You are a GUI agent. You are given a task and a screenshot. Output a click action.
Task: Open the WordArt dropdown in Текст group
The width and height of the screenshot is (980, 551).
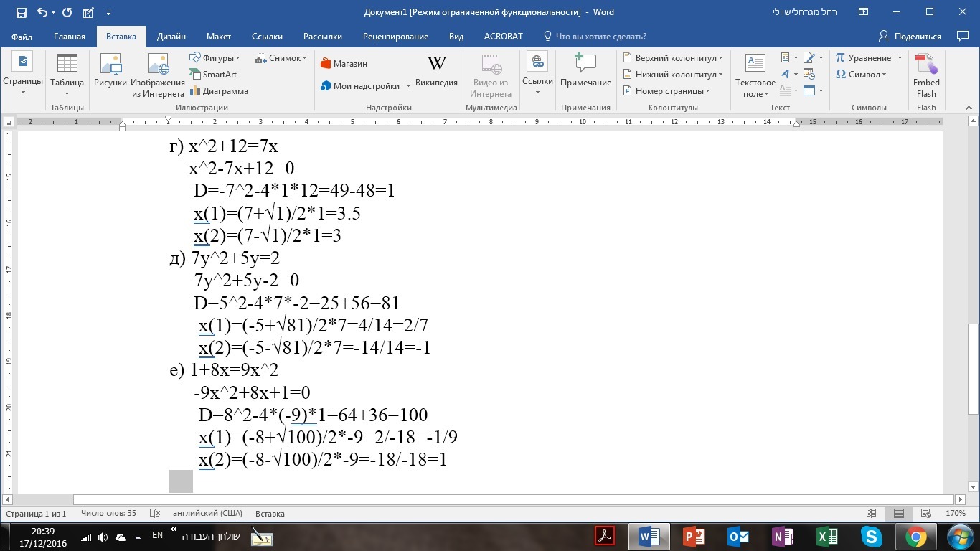pos(789,75)
